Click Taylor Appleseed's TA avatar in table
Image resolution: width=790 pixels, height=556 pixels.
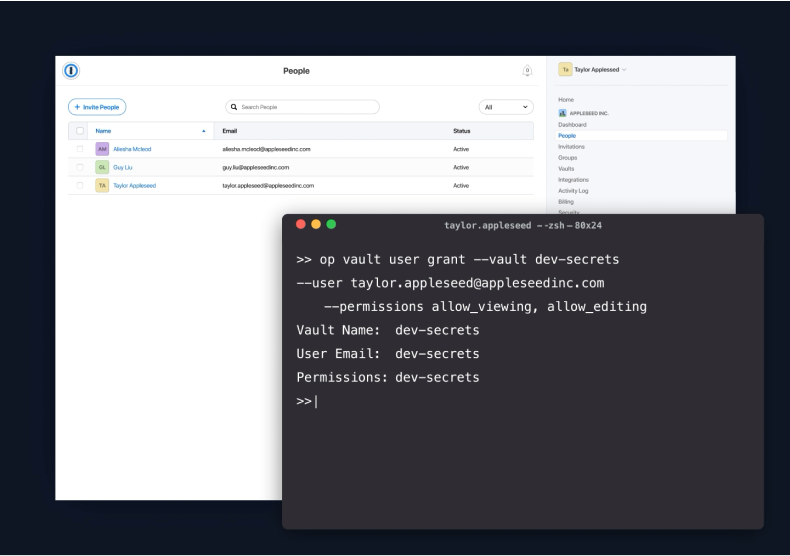tap(102, 185)
